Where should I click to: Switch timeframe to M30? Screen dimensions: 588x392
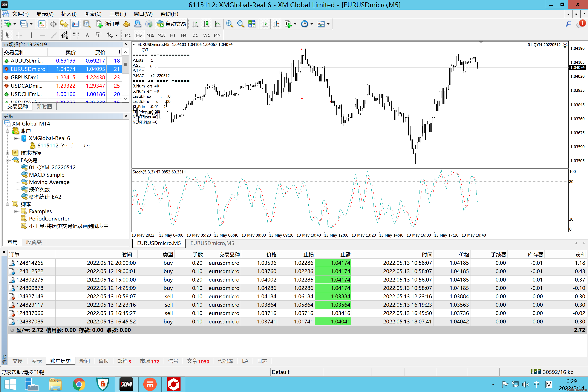[161, 35]
